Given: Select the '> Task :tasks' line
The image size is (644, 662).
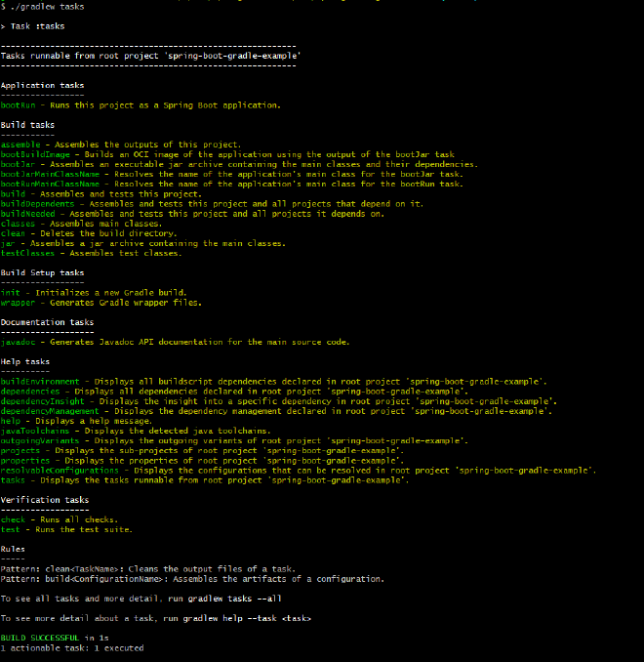Looking at the screenshot, I should pyautogui.click(x=32, y=26).
